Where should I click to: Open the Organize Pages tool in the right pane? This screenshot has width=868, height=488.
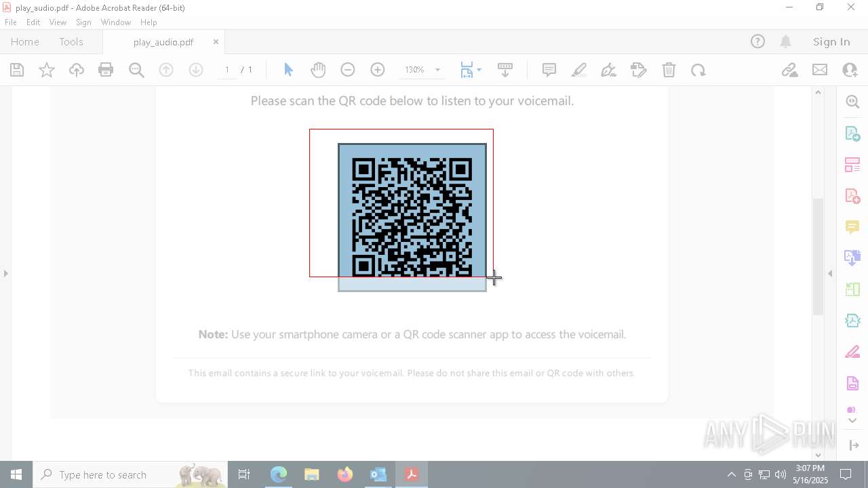(852, 165)
